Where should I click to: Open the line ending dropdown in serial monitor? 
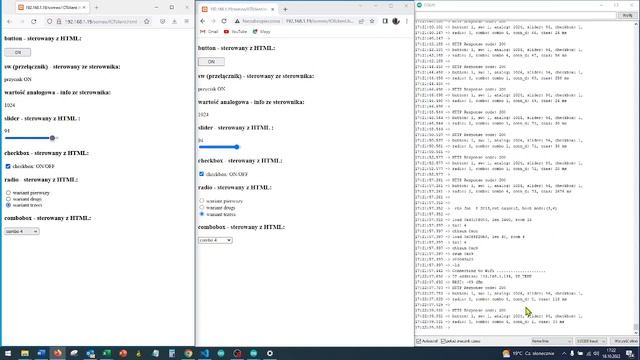click(551, 341)
